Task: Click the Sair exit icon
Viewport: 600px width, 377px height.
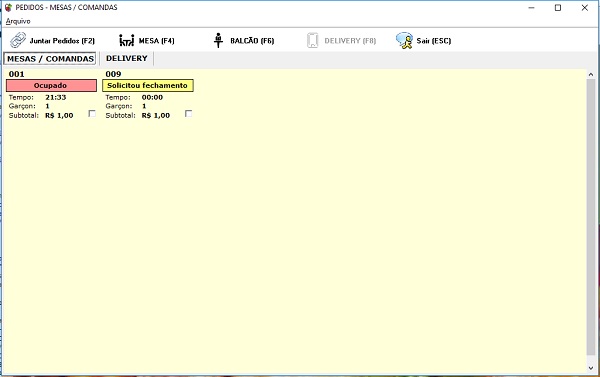Action: pyautogui.click(x=404, y=40)
